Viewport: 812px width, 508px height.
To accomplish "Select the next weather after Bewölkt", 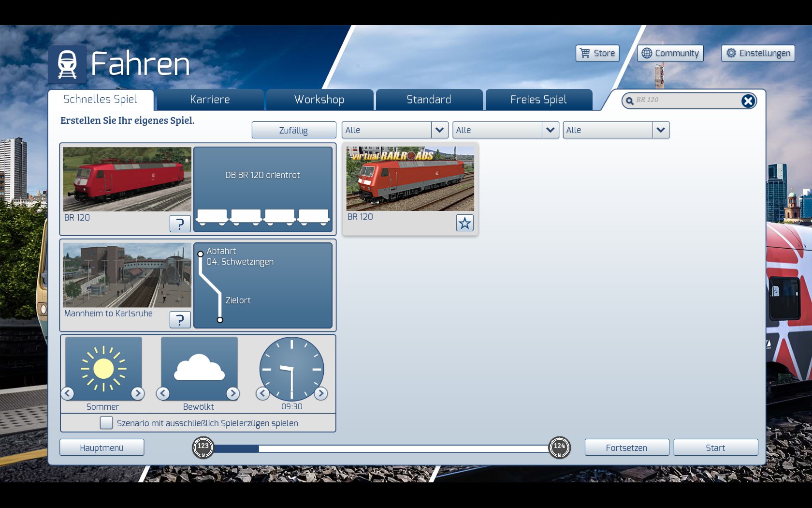I will coord(233,393).
